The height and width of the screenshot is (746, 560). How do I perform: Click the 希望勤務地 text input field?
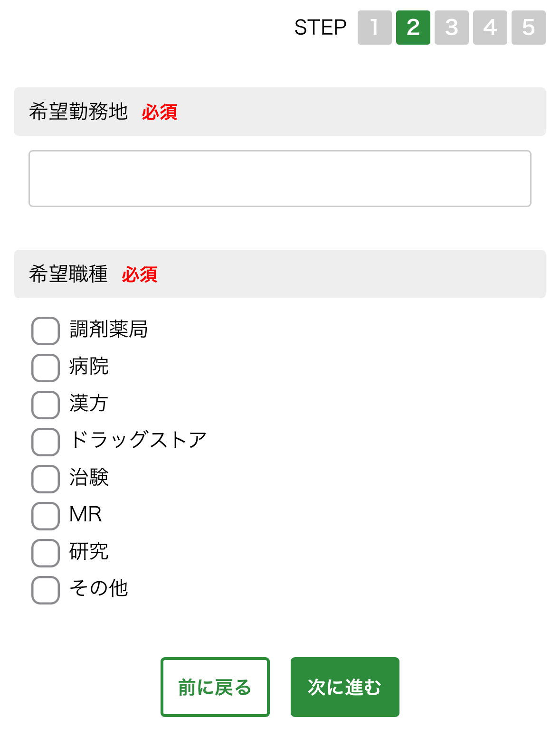[280, 179]
